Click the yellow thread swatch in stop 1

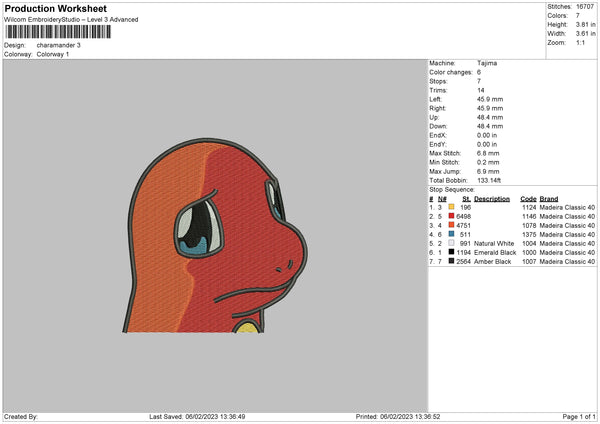[x=450, y=207]
